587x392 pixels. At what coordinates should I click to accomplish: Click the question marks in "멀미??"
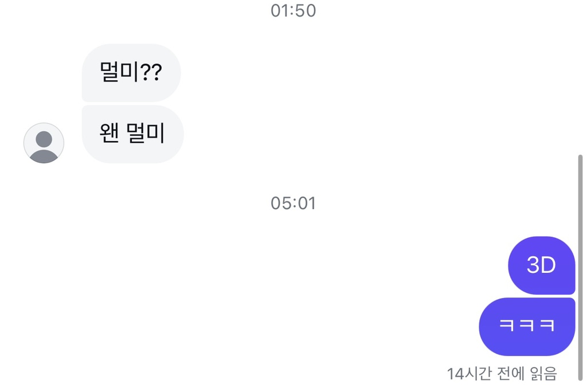pyautogui.click(x=152, y=73)
